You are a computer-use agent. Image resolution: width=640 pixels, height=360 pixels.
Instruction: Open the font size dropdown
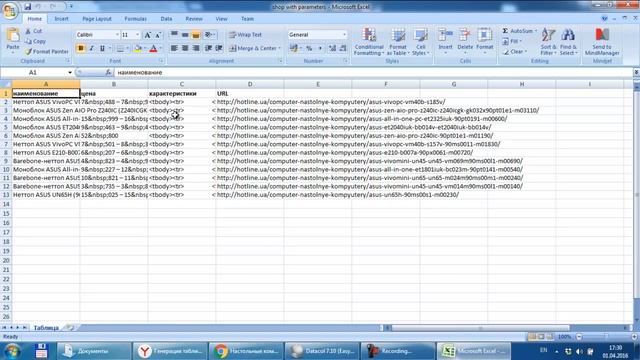tap(138, 35)
